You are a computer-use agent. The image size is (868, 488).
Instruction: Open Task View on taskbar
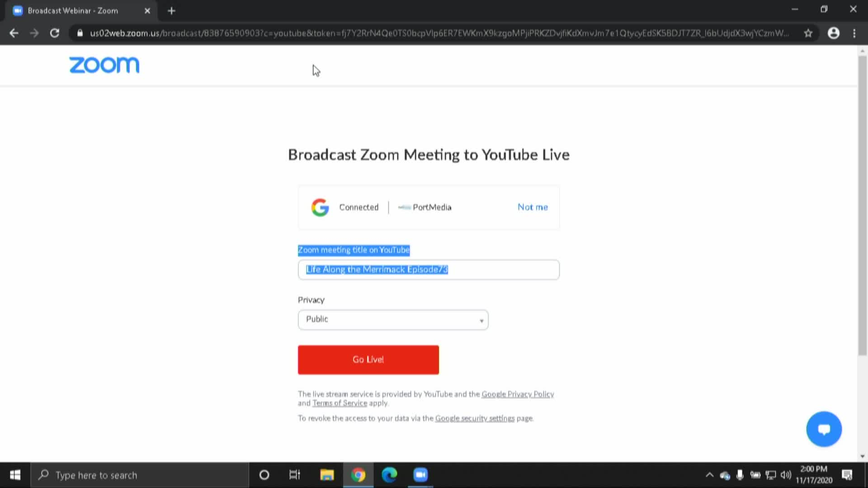294,475
